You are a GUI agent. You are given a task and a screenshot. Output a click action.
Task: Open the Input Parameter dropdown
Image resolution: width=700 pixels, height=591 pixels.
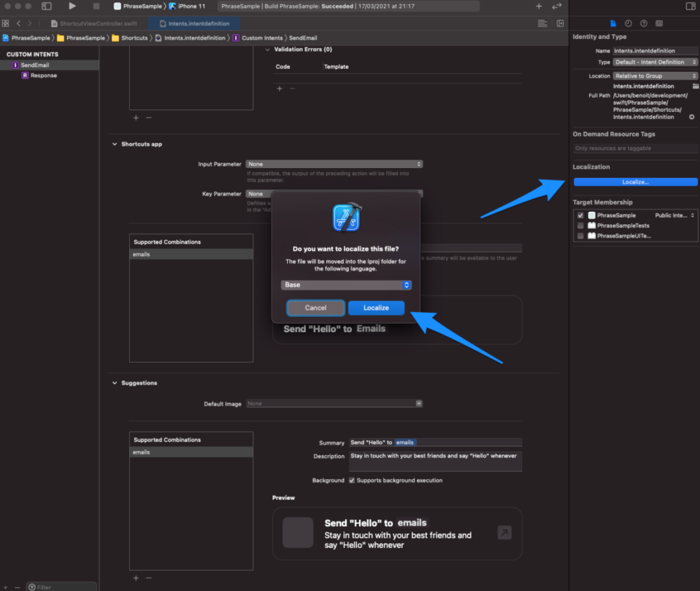334,164
